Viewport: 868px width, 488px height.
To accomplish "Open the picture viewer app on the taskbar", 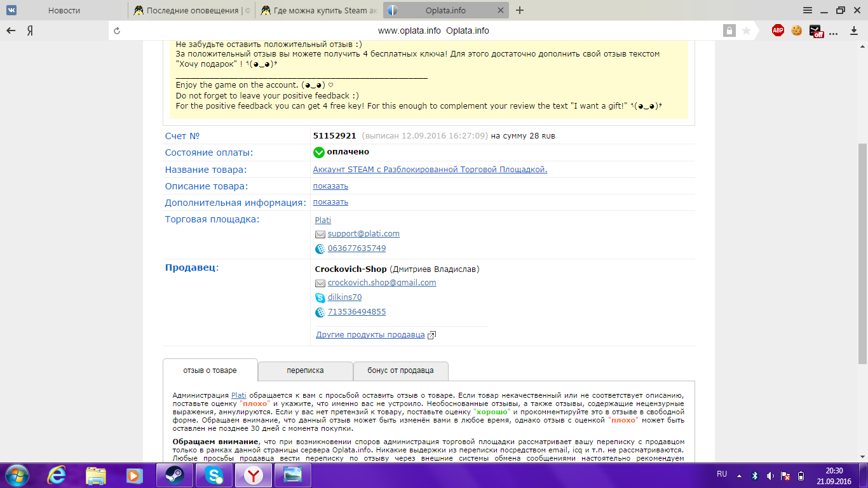I will [293, 475].
